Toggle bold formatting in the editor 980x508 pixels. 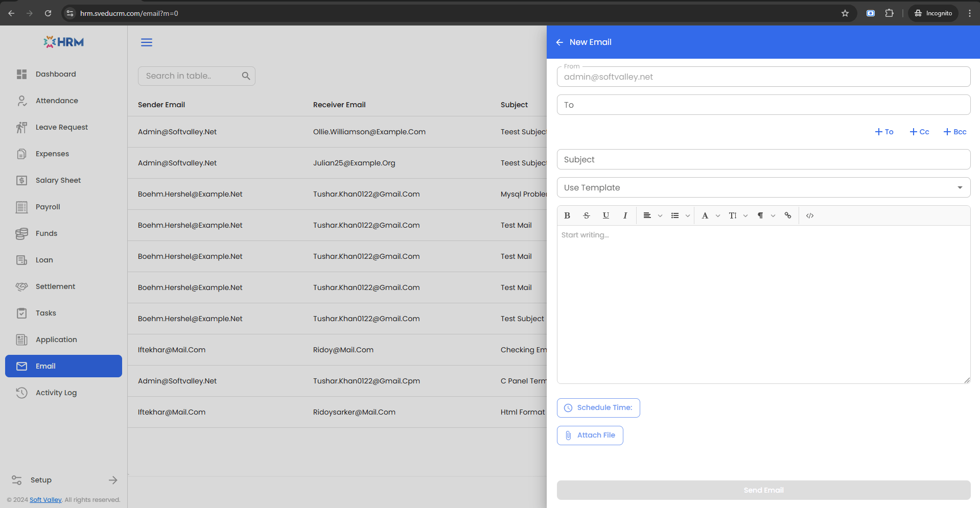pyautogui.click(x=567, y=215)
